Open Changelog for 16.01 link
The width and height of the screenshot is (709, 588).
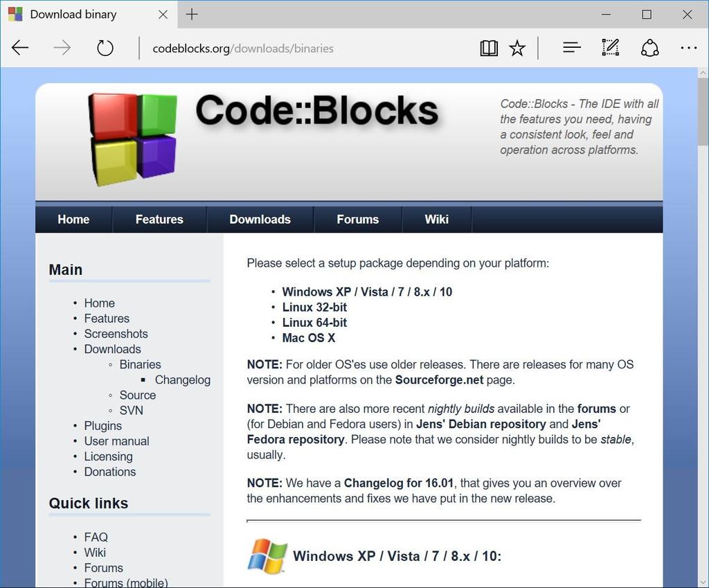pyautogui.click(x=399, y=483)
